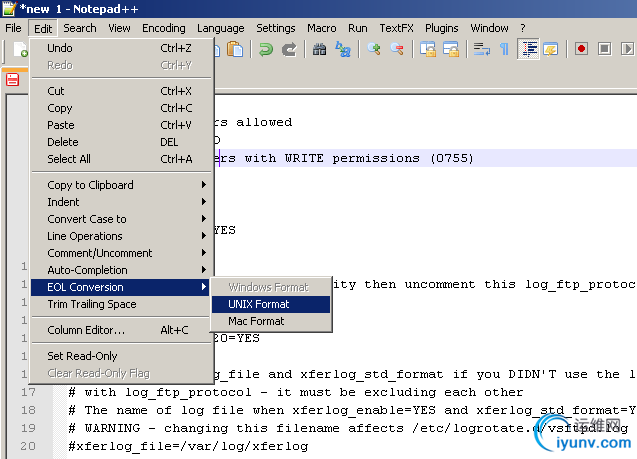Viewport: 637px width, 459px height.
Task: Open the Run menu
Action: [x=358, y=28]
